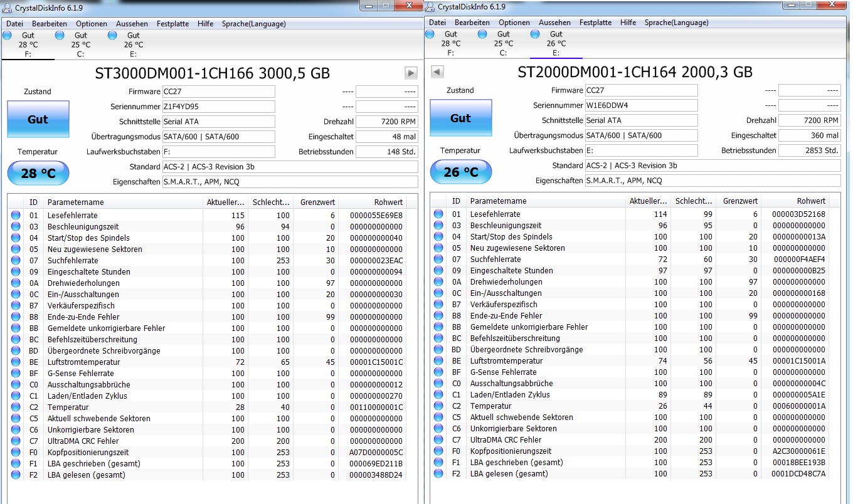Go to next disk arrow in left window
Screen dimensions: 853x504
pyautogui.click(x=411, y=73)
